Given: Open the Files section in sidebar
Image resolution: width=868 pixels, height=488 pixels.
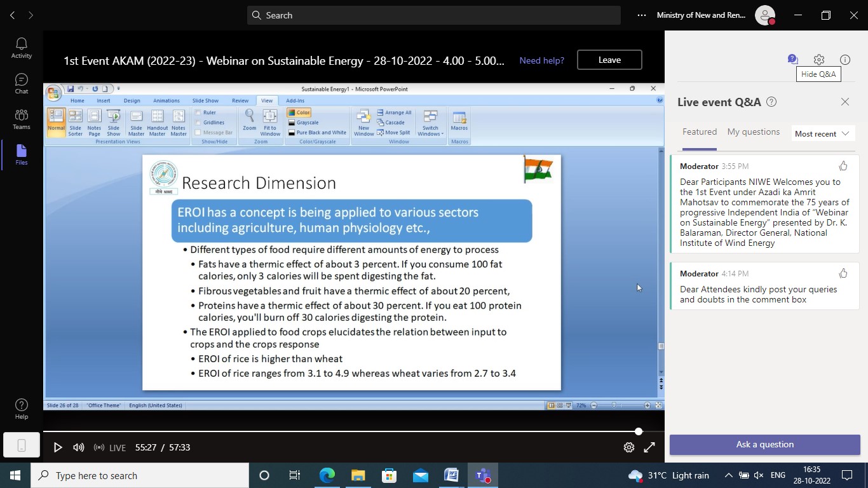Looking at the screenshot, I should pos(22,154).
